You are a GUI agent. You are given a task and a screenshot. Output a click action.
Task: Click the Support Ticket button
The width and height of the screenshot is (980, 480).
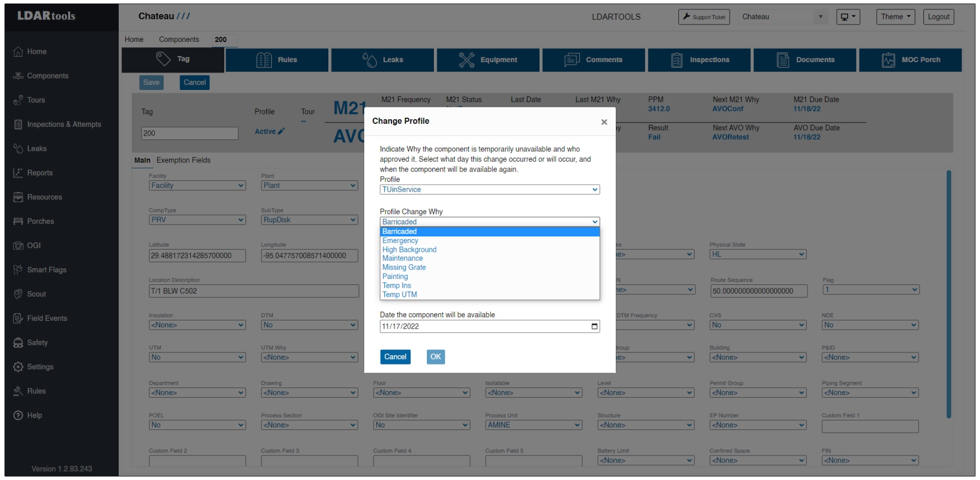pos(703,17)
